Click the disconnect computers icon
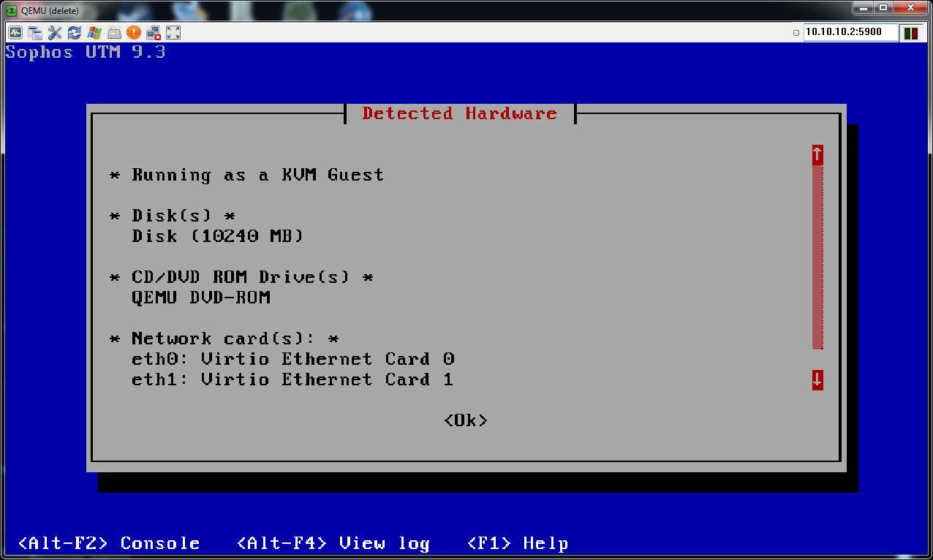The width and height of the screenshot is (933, 560). (x=154, y=32)
